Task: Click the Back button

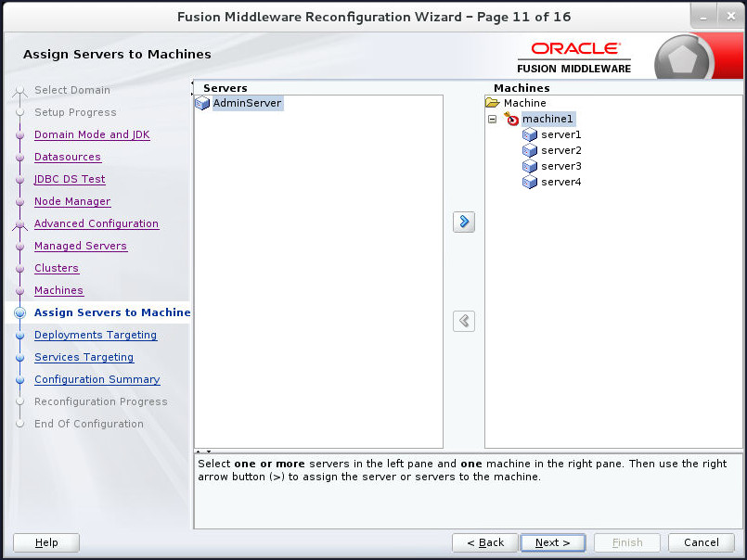Action: (485, 542)
